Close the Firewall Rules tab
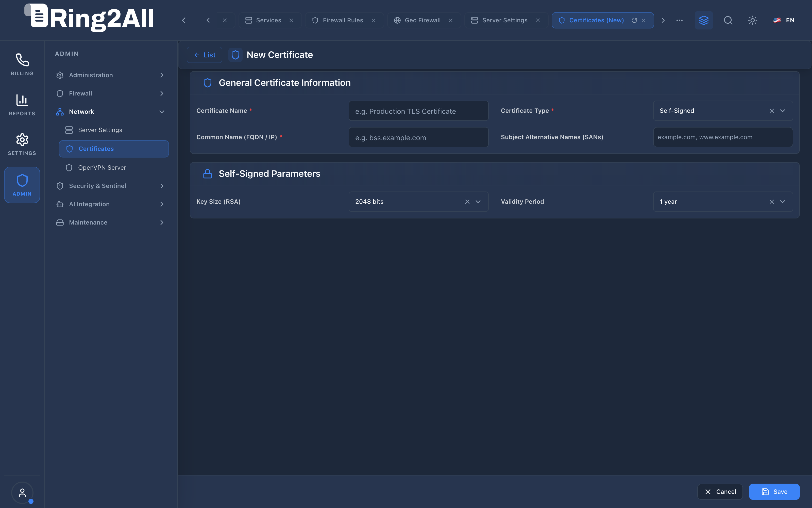Viewport: 812px width, 508px height. coord(374,20)
